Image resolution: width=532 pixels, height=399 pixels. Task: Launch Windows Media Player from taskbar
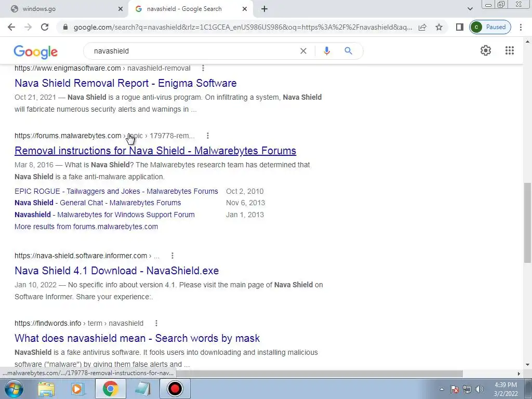pos(78,389)
